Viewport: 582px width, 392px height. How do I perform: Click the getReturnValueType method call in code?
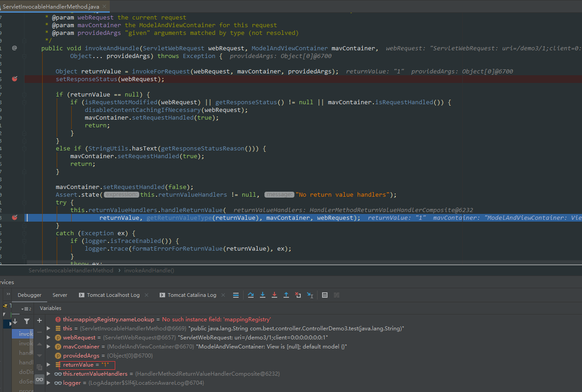(179, 218)
